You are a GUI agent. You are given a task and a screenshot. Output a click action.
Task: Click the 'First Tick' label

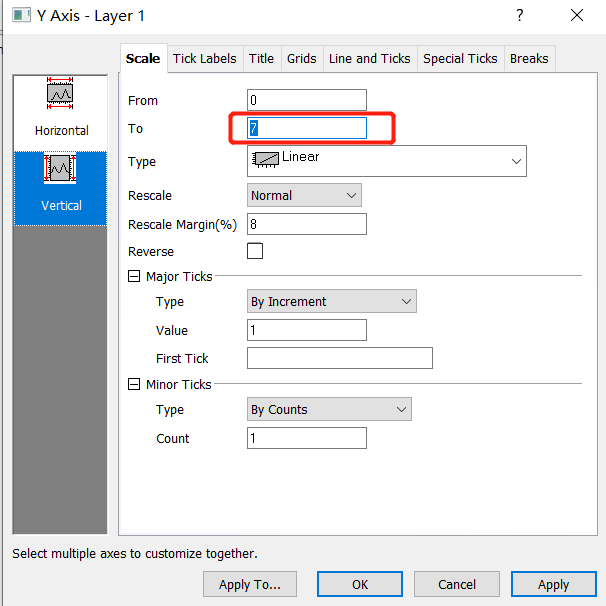click(182, 359)
